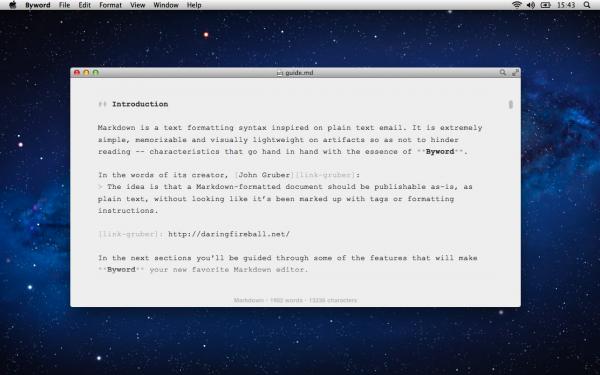Viewport: 600px width, 375px height.
Task: Place cursor in 'Markdown is a text formatting' line
Action: pyautogui.click(x=290, y=128)
